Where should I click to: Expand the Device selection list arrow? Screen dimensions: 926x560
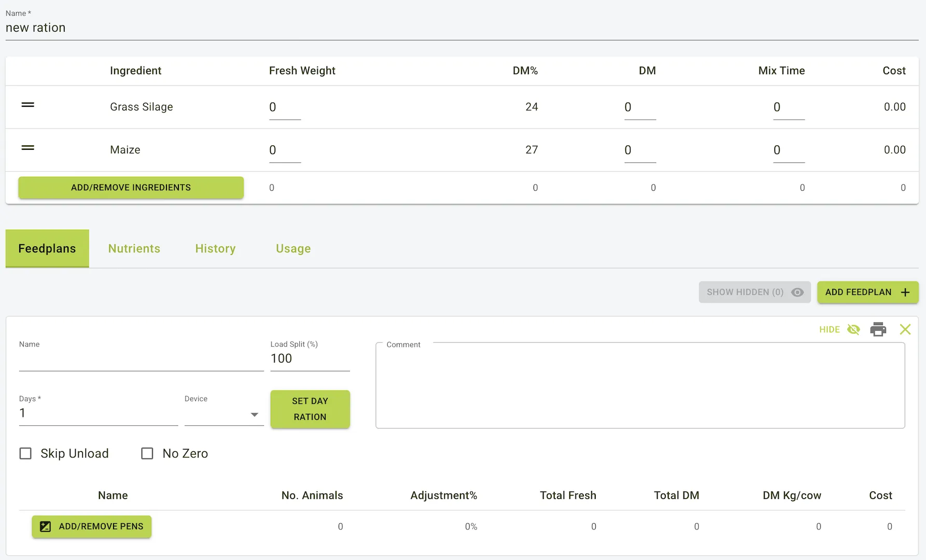click(x=255, y=415)
